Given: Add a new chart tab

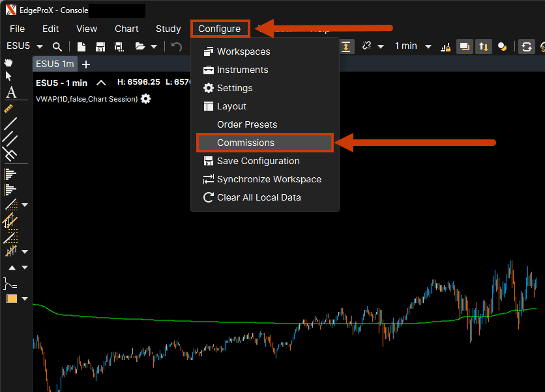Looking at the screenshot, I should point(87,64).
